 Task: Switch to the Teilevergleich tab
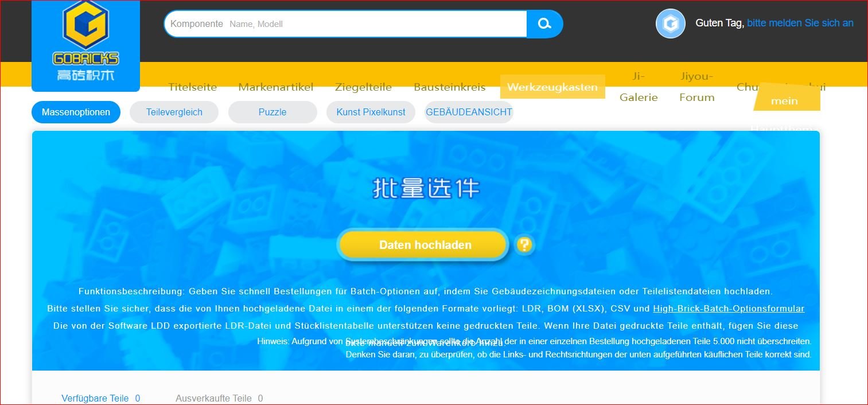(174, 112)
